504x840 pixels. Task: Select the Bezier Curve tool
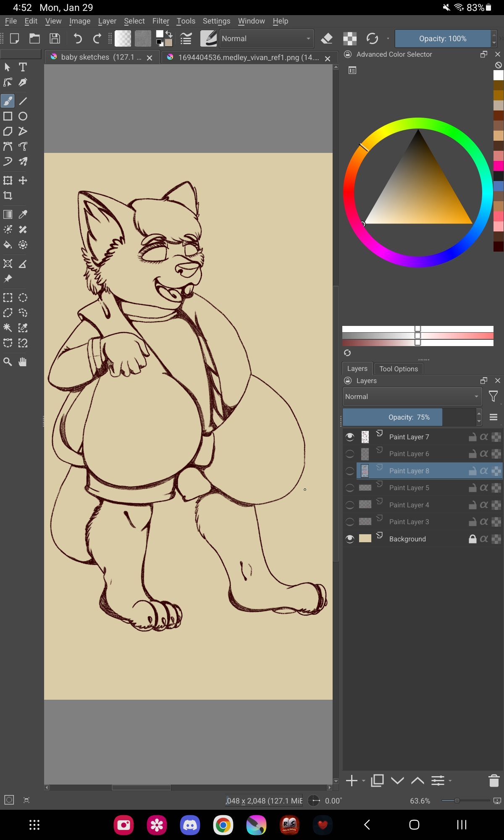point(8,147)
